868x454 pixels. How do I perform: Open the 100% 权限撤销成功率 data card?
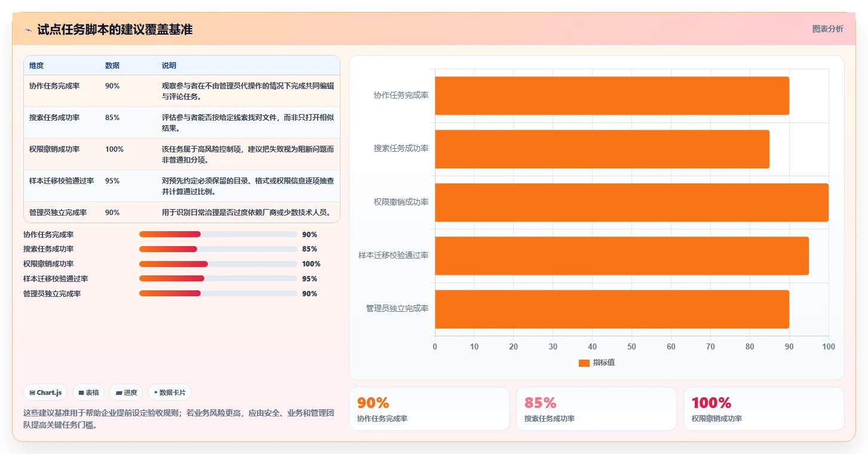pos(764,409)
